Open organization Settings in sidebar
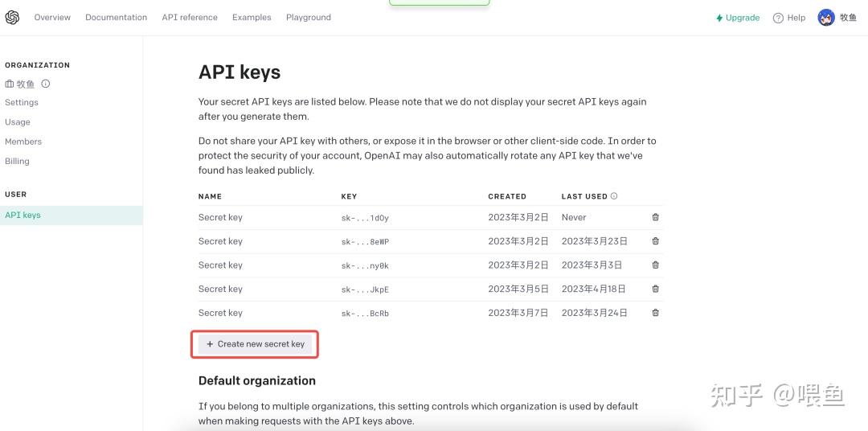Screen dimensions: 868x431 click(22, 103)
